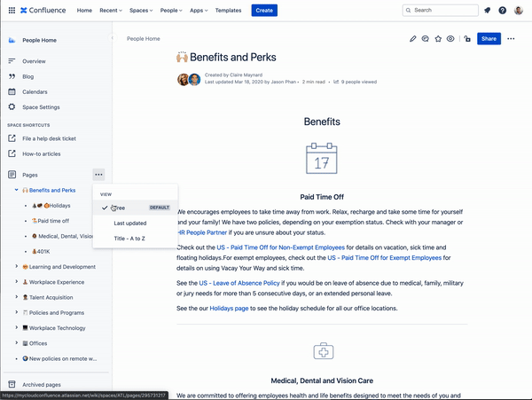Viewport: 532px width, 400px height.
Task: Open page restrictions lock icon
Action: pyautogui.click(x=467, y=39)
